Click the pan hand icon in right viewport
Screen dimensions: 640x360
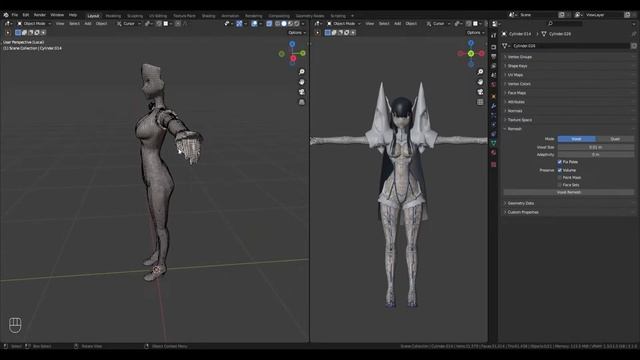[x=480, y=82]
